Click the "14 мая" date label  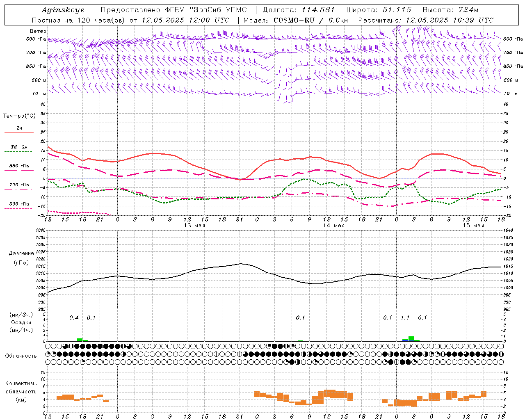[x=334, y=225]
